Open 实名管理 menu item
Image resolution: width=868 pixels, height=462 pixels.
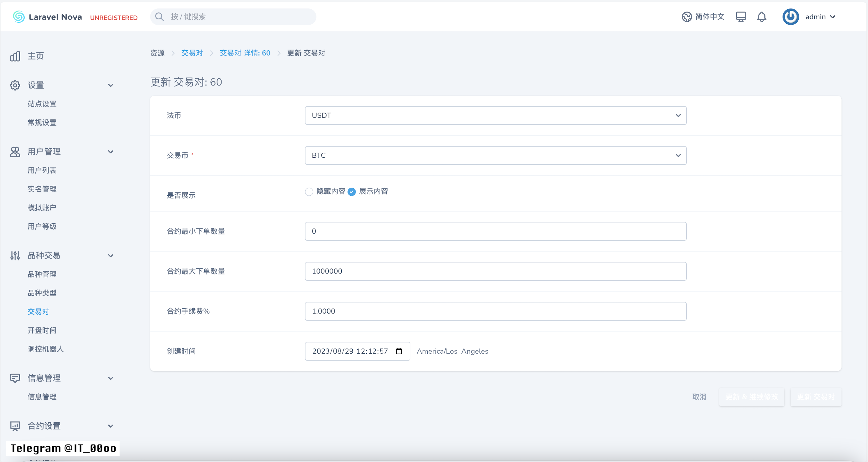[x=42, y=189]
